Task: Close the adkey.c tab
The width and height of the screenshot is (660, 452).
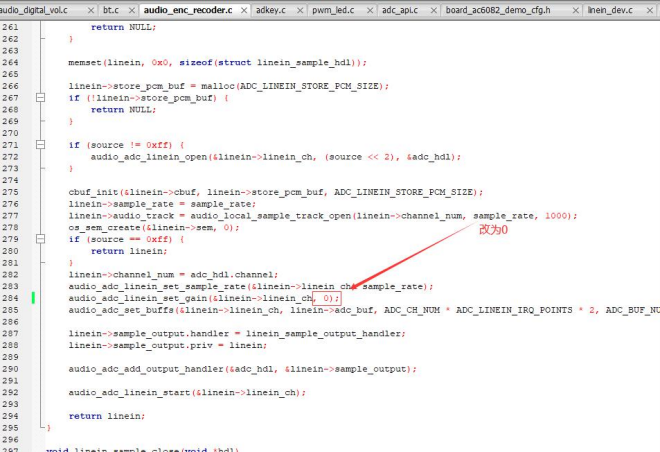Action: point(300,11)
